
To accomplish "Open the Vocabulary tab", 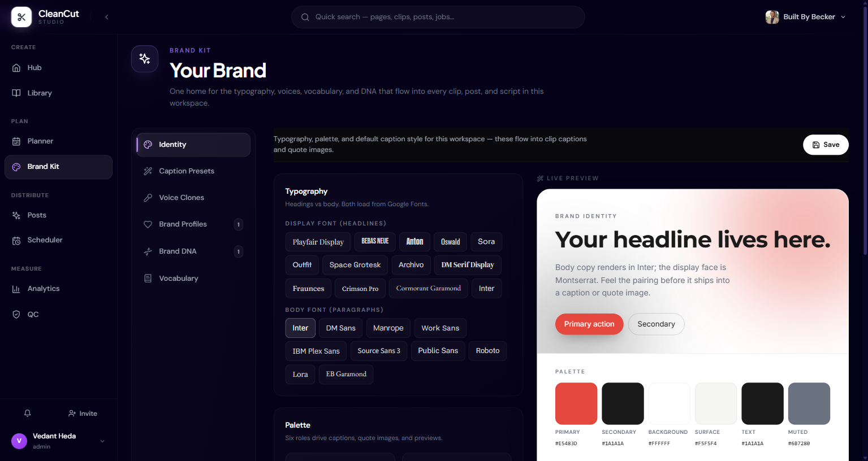I will pos(193,279).
